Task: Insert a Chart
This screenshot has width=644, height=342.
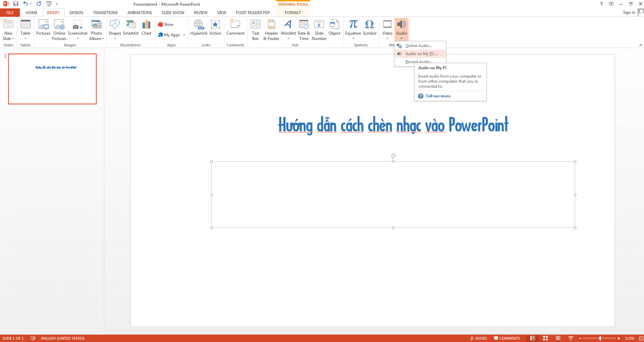Action: point(146,28)
